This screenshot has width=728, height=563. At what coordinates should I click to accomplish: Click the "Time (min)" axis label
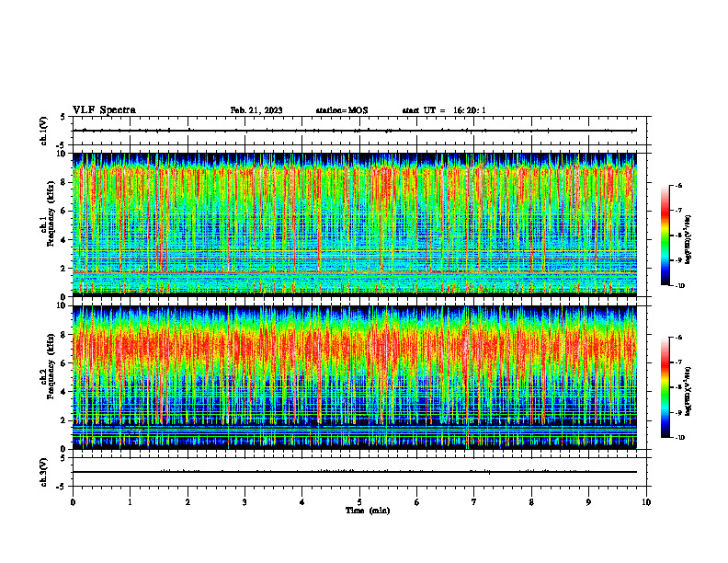[x=368, y=511]
